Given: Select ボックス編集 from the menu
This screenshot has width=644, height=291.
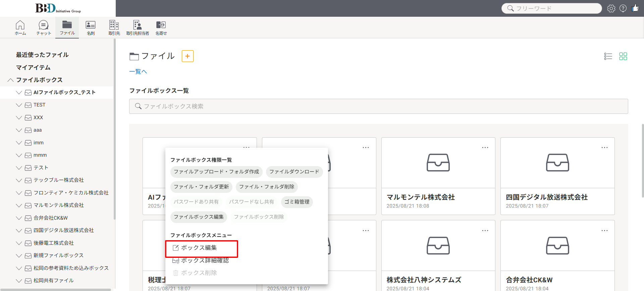Looking at the screenshot, I should (199, 248).
